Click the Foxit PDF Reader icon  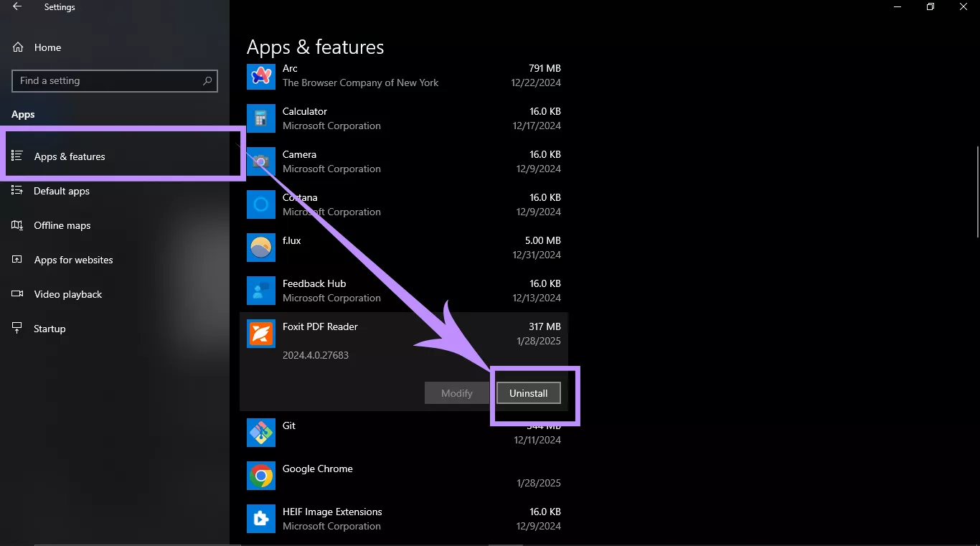coord(260,334)
